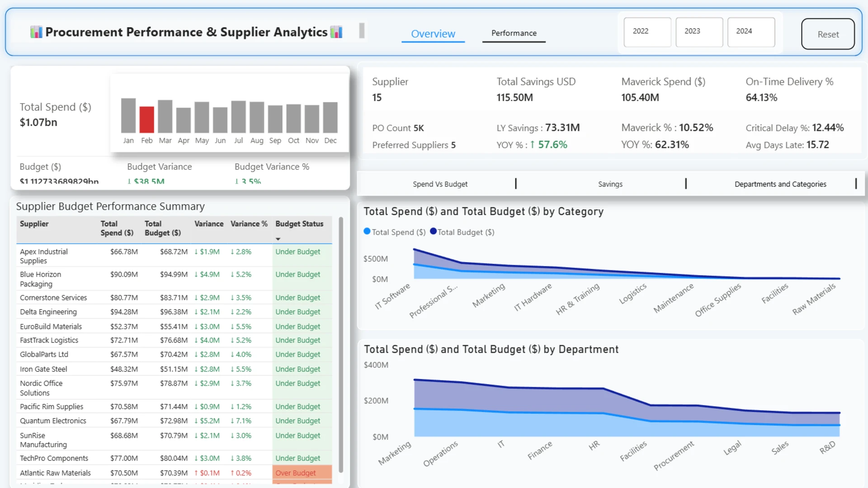The width and height of the screenshot is (868, 488).
Task: Click the supplier table vertical scrollbar
Action: tap(341, 345)
